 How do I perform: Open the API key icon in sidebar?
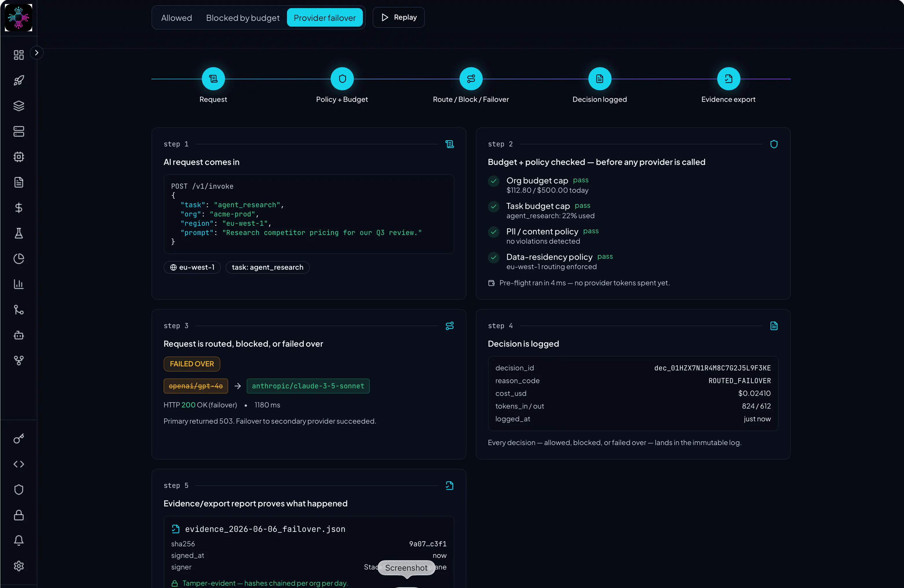tap(19, 439)
